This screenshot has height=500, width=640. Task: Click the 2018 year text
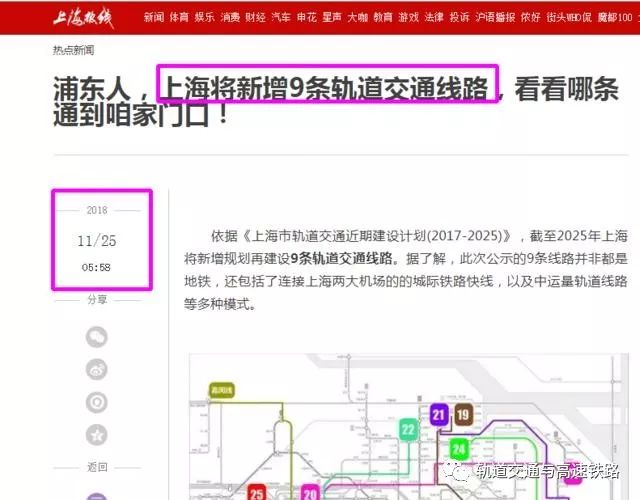click(97, 210)
